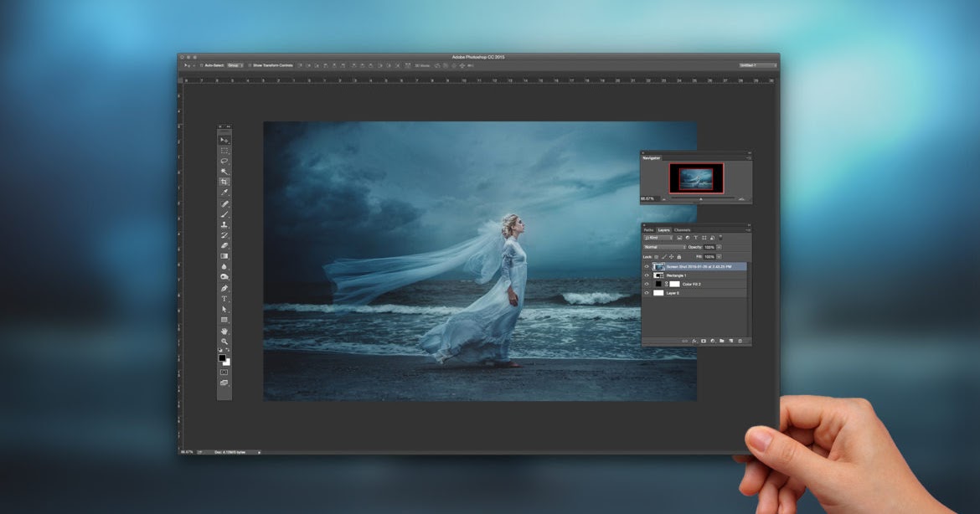Click the Add Layer Mask icon

pyautogui.click(x=704, y=340)
